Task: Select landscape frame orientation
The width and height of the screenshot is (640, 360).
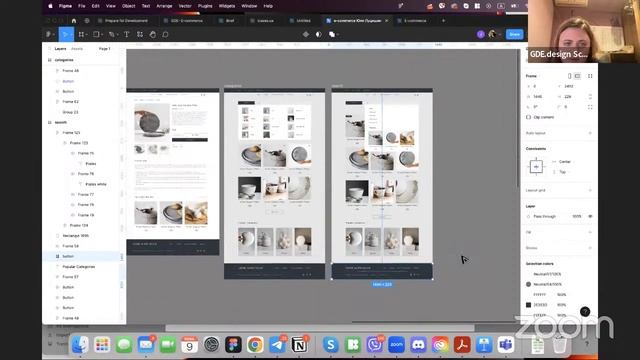Action: [x=577, y=76]
